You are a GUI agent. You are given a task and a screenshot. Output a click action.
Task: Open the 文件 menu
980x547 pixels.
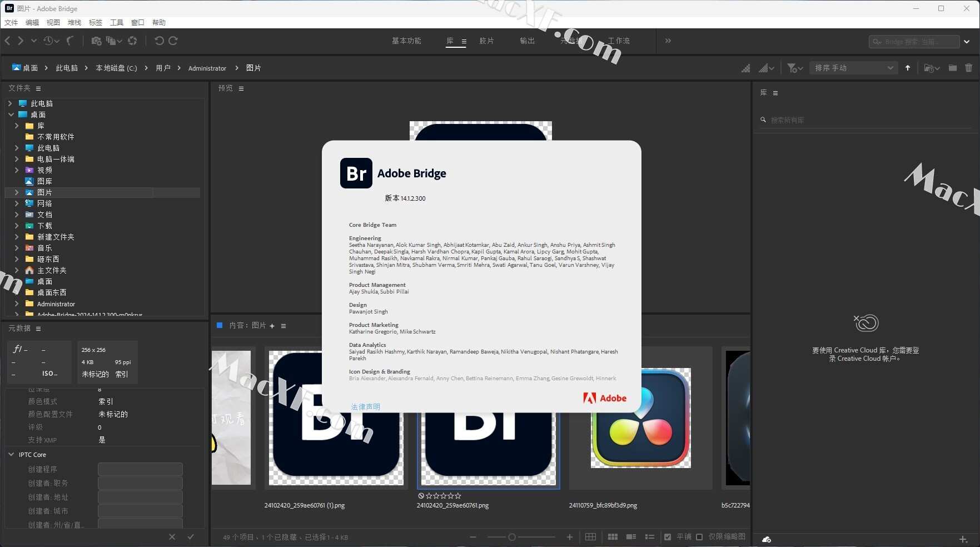tap(11, 22)
